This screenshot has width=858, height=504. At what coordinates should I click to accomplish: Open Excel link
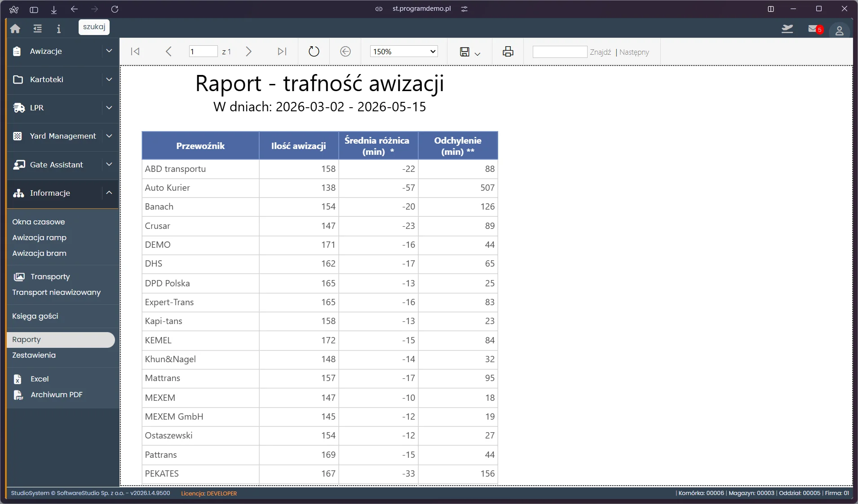(40, 379)
